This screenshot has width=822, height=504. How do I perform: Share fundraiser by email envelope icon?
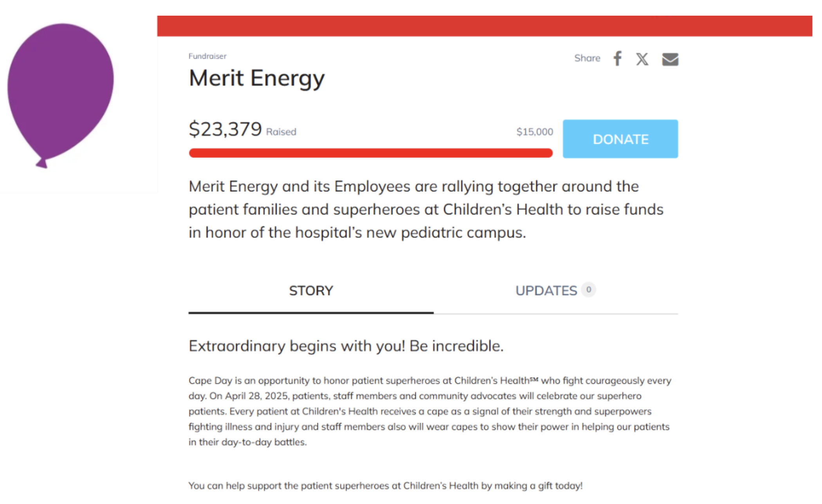670,59
